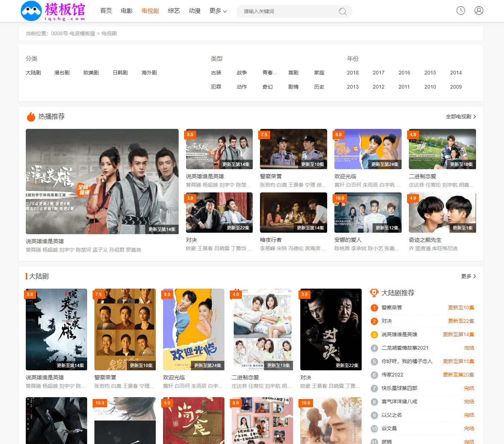Image resolution: width=504 pixels, height=444 pixels.
Task: Click the 8.8 rating badge on 说英雄谁是英雄 poster
Action: [x=30, y=294]
